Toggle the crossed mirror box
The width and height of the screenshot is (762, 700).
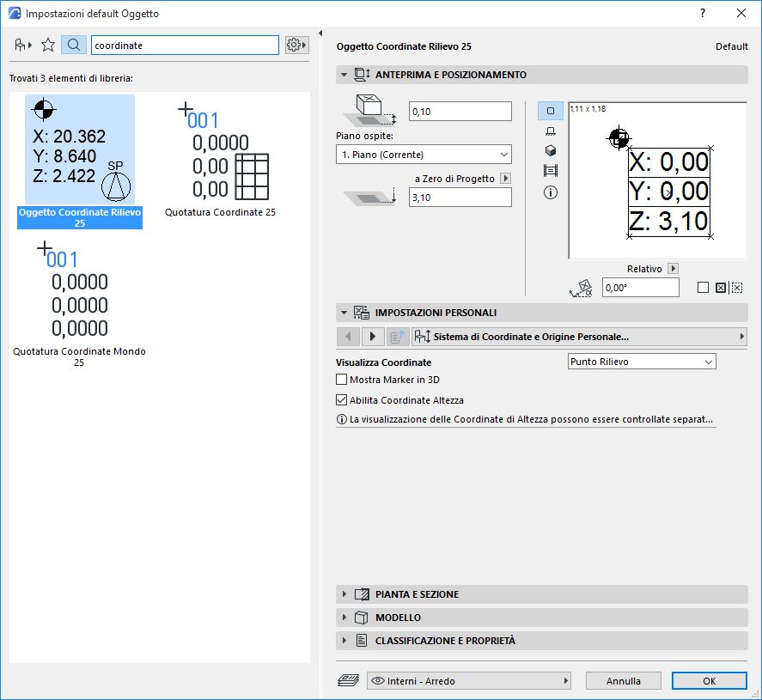(721, 288)
